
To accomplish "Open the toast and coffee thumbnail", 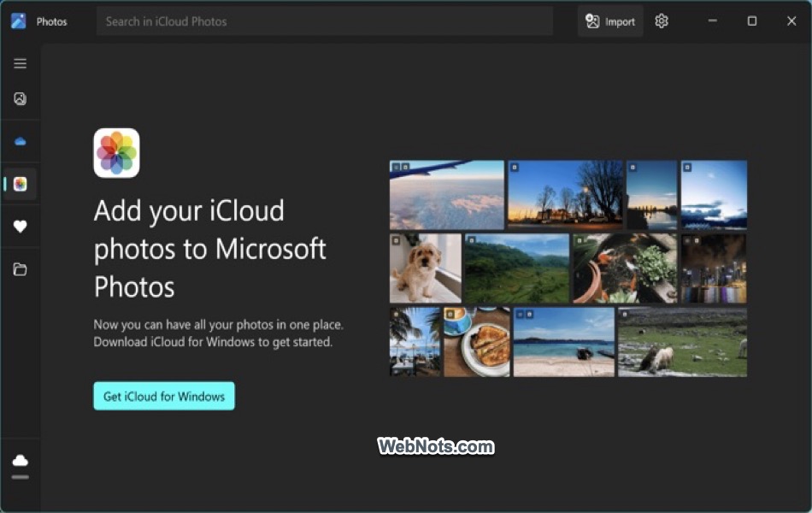I will tap(476, 342).
